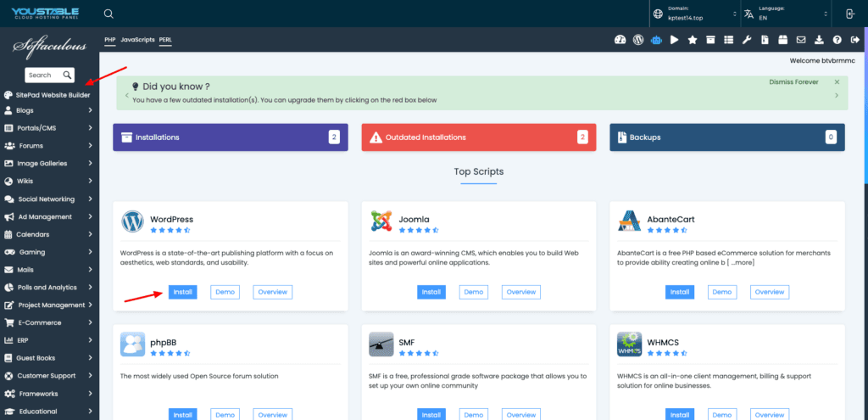This screenshot has width=868, height=420.
Task: Open script demos via the play icon
Action: point(674,40)
